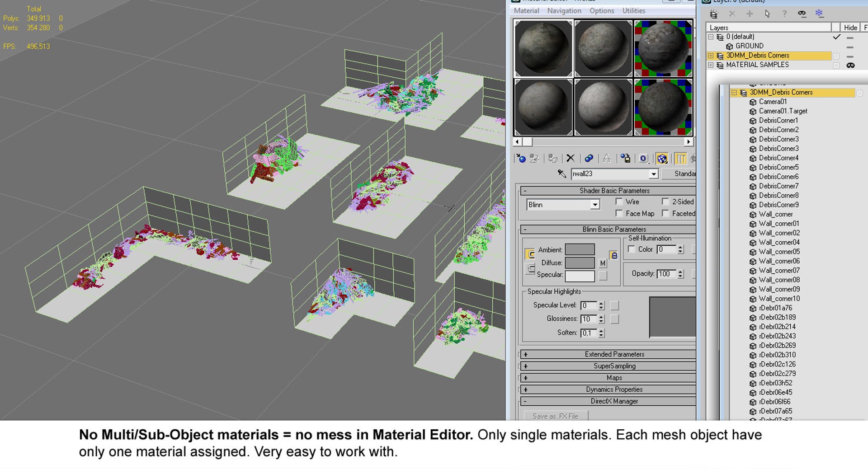
Task: Click the sample slots right scroll arrow
Action: click(688, 142)
